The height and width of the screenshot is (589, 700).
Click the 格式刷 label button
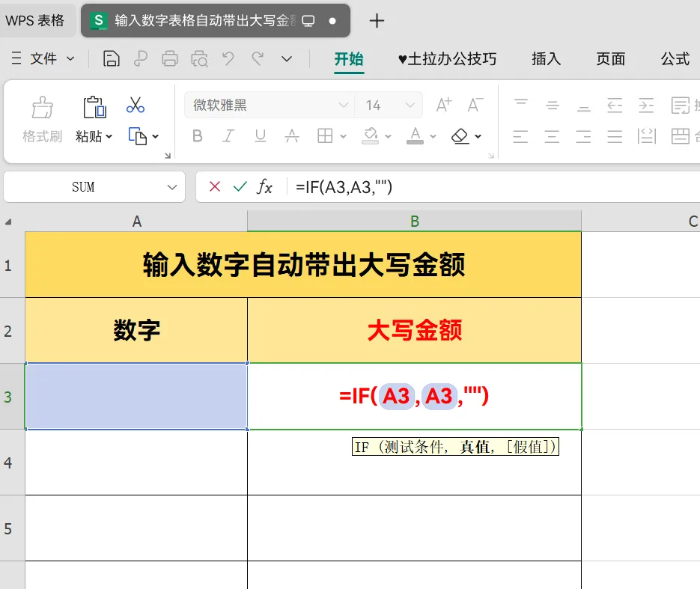point(43,136)
